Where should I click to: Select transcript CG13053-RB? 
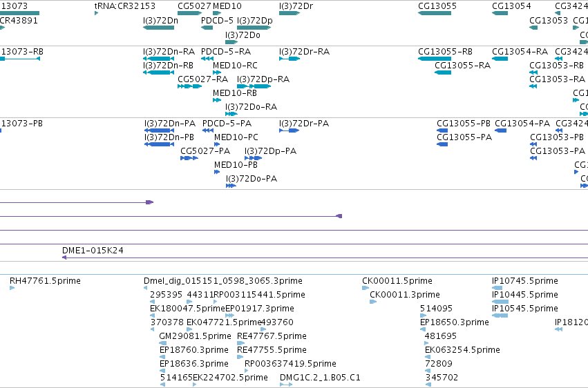556,66
